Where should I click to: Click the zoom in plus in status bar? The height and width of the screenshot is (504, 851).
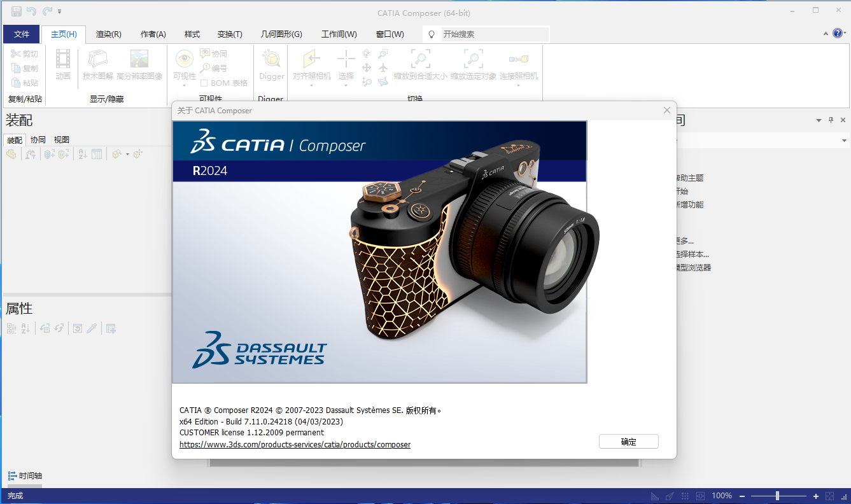816,496
